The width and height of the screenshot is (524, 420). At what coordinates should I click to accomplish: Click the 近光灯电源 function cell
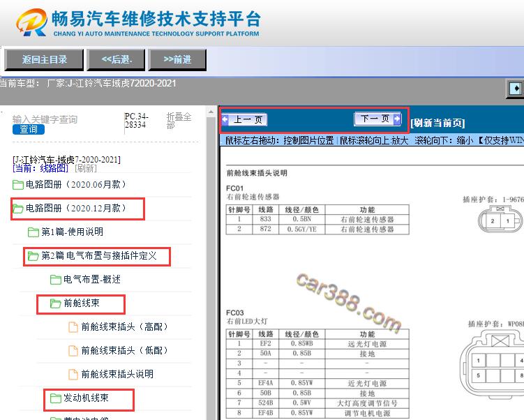point(367,383)
